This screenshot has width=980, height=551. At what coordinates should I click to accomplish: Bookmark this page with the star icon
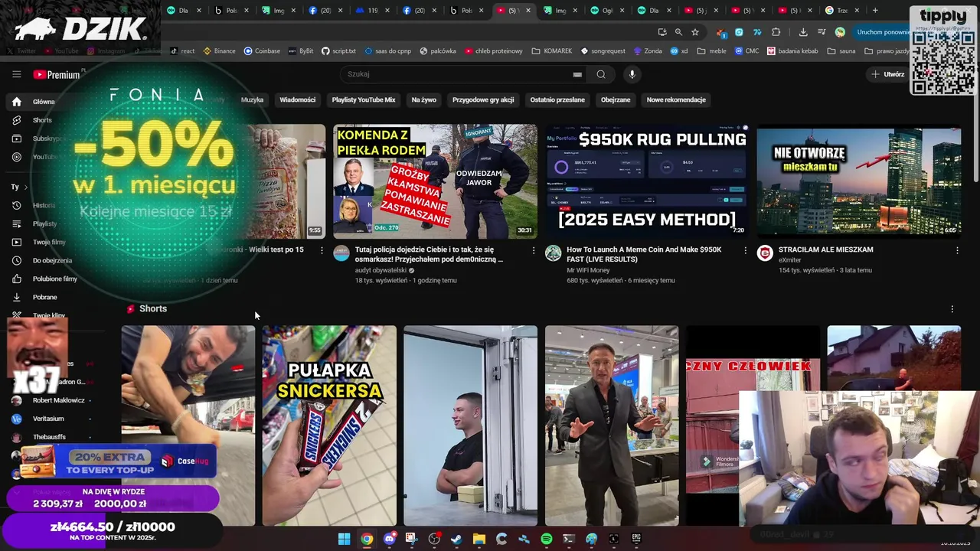(695, 32)
